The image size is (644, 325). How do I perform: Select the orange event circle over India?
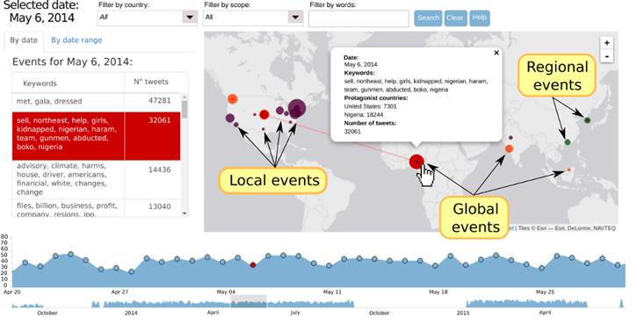coord(509,148)
